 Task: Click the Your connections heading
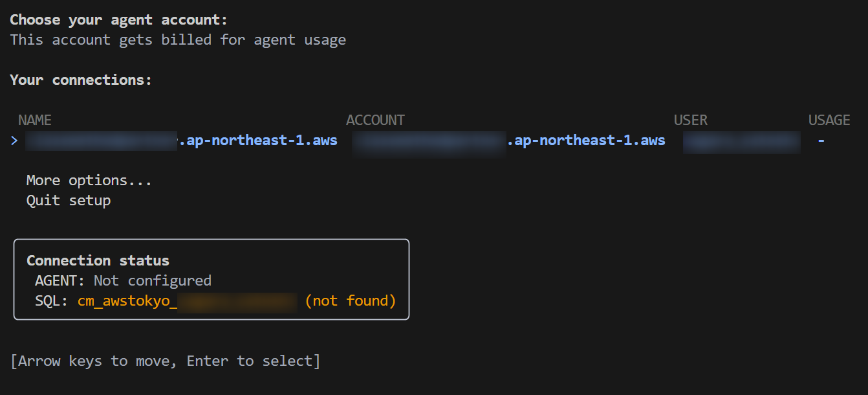81,80
